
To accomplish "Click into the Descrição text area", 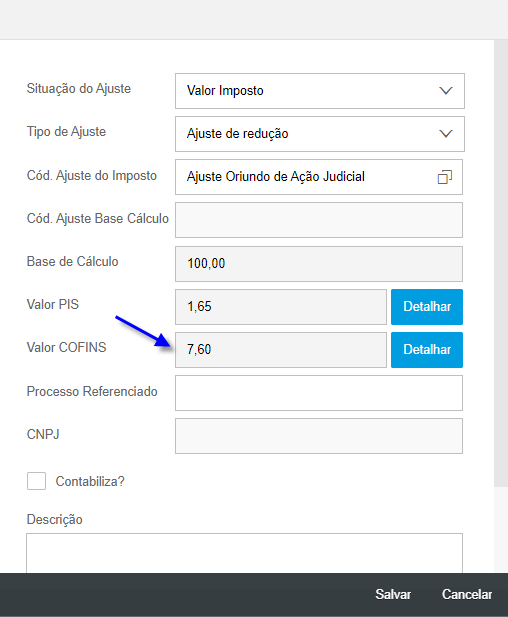I will point(244,553).
